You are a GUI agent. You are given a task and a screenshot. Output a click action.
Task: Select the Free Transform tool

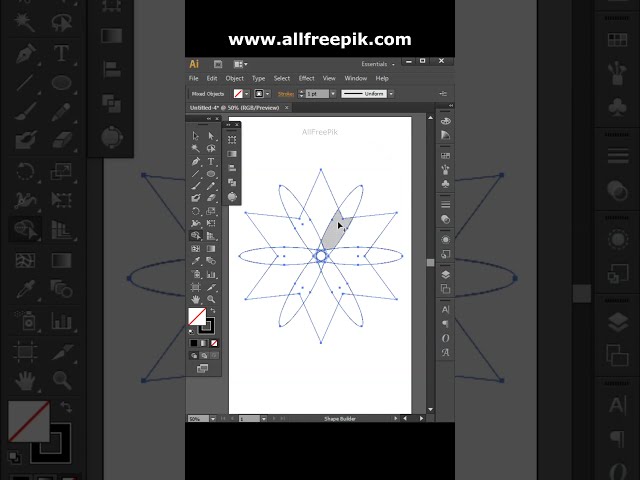coord(211,223)
